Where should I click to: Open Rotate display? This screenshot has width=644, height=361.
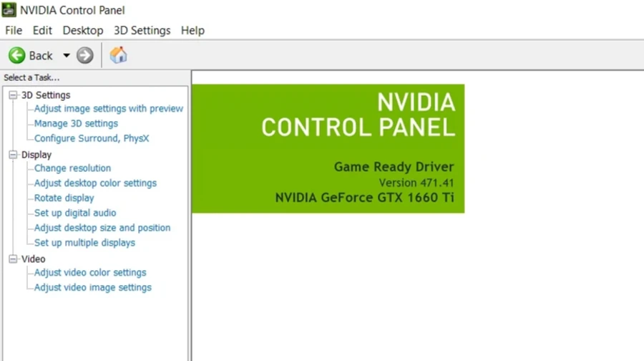pos(64,198)
